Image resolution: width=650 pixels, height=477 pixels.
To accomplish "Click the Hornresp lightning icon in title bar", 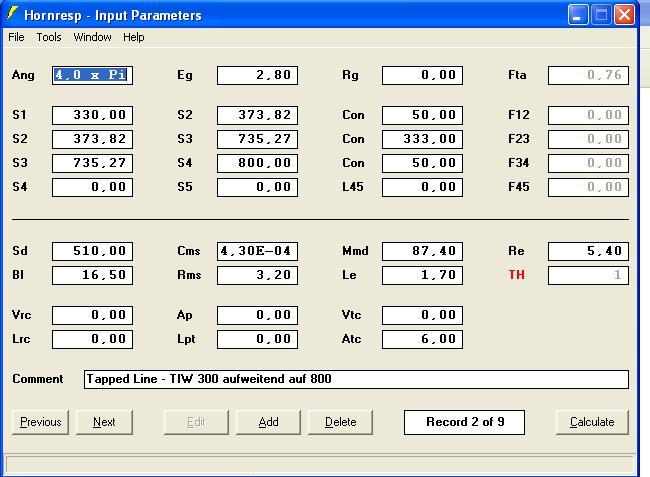I will pyautogui.click(x=13, y=14).
